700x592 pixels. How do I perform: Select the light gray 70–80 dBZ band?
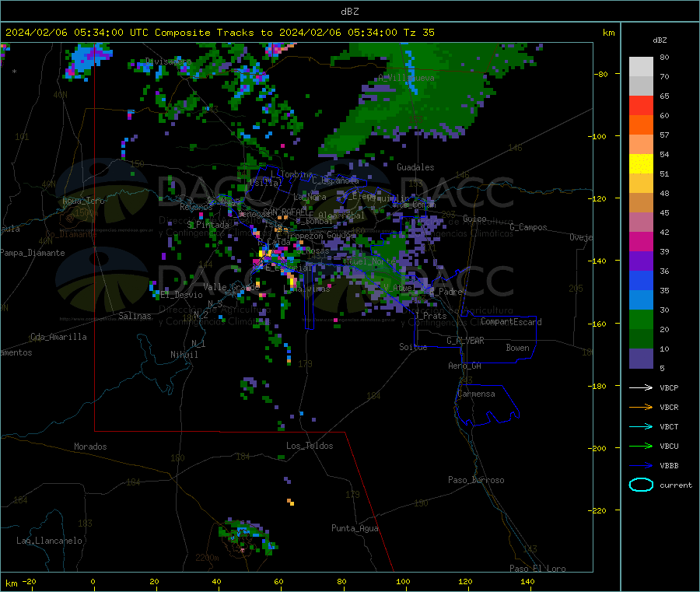click(641, 67)
